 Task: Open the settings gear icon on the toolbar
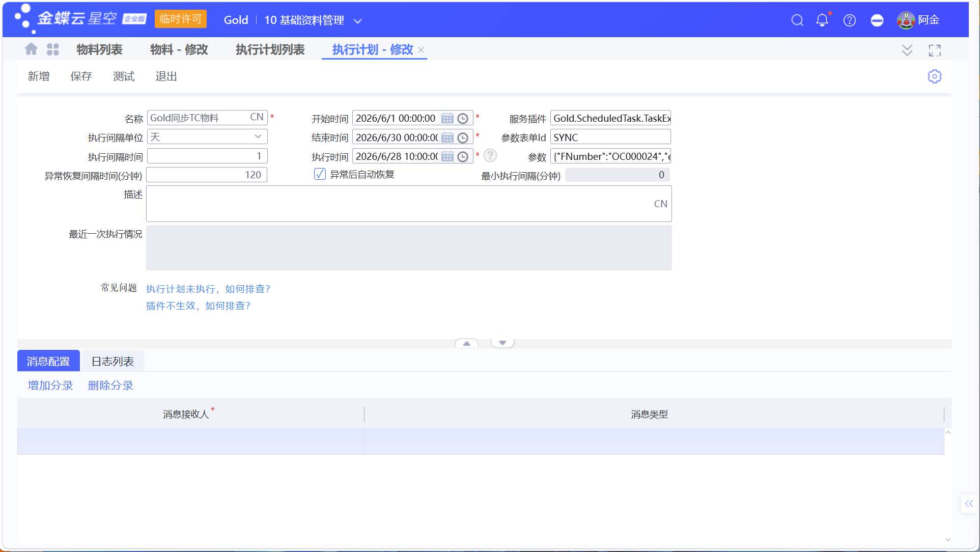pos(935,76)
